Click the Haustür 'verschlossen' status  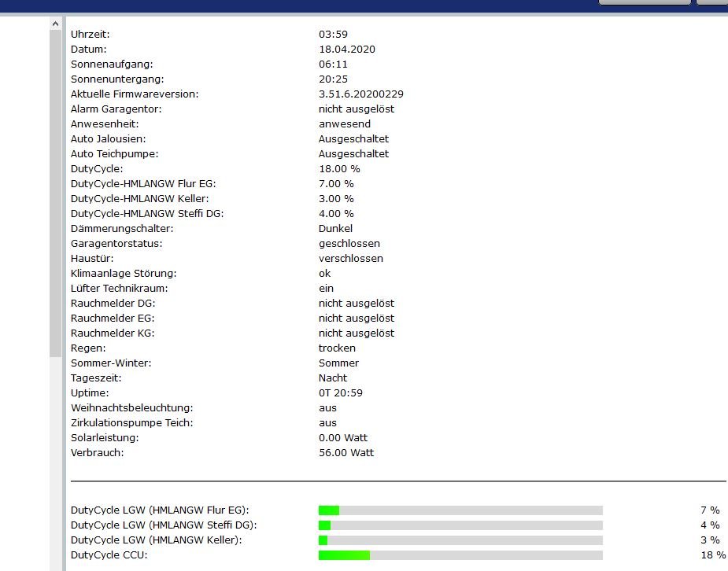351,259
